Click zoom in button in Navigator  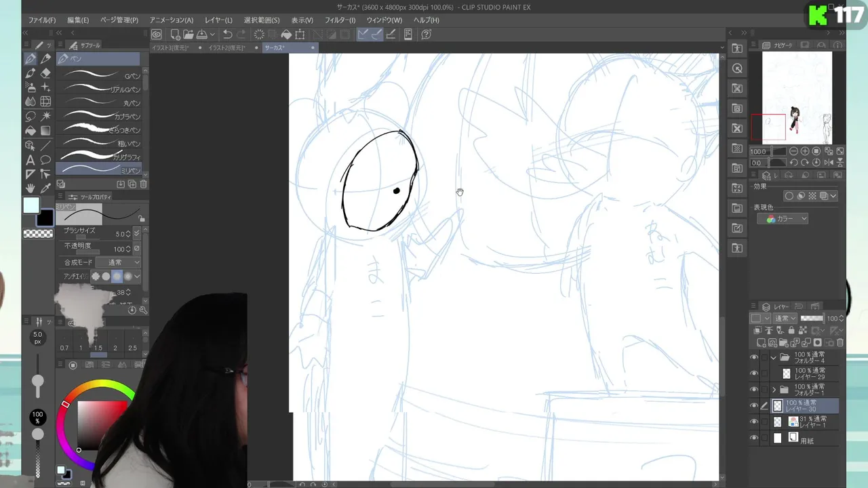click(x=805, y=151)
